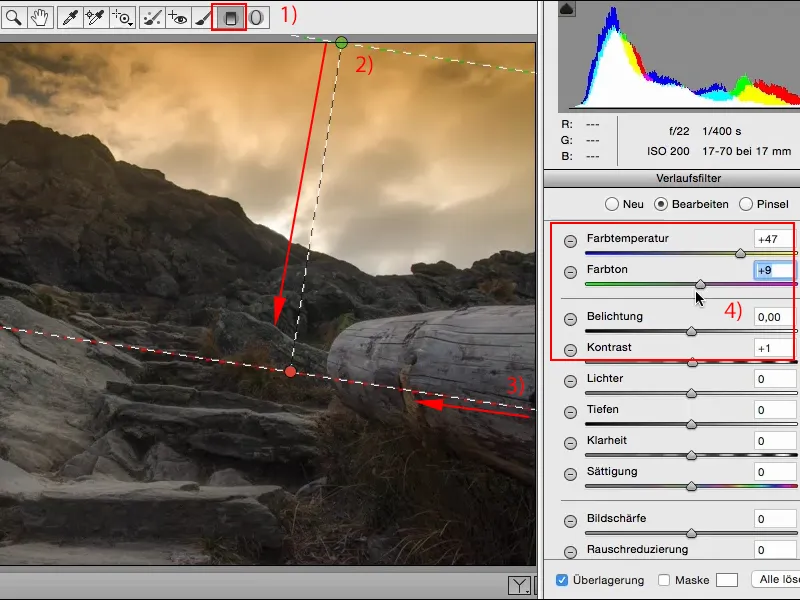Open the mask color swatch
This screenshot has width=800, height=600.
[x=727, y=580]
